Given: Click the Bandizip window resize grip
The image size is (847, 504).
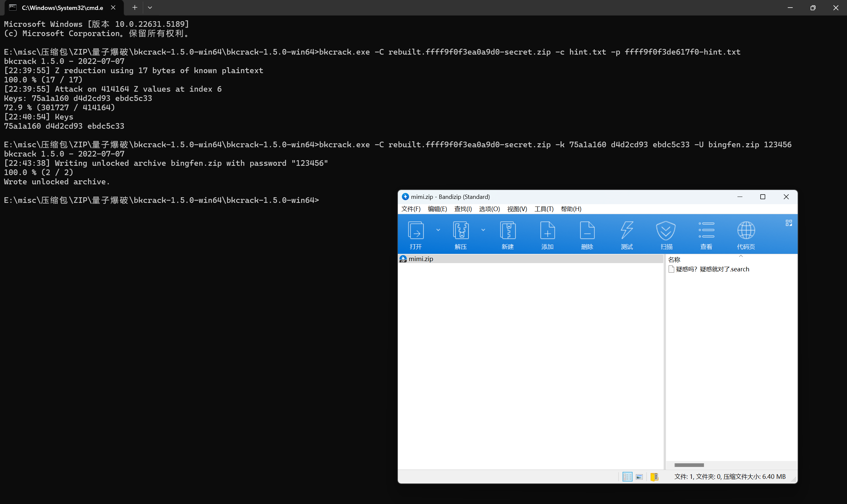Looking at the screenshot, I should click(794, 480).
